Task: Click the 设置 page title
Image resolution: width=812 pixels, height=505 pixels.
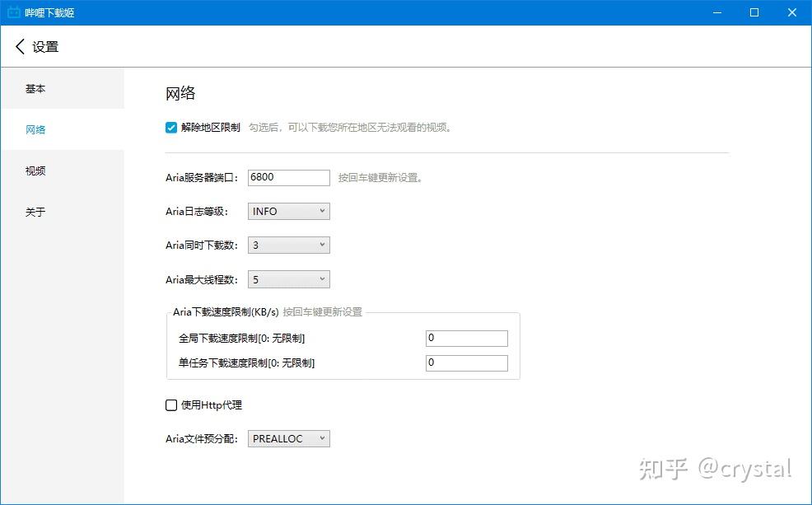Action: (x=45, y=47)
